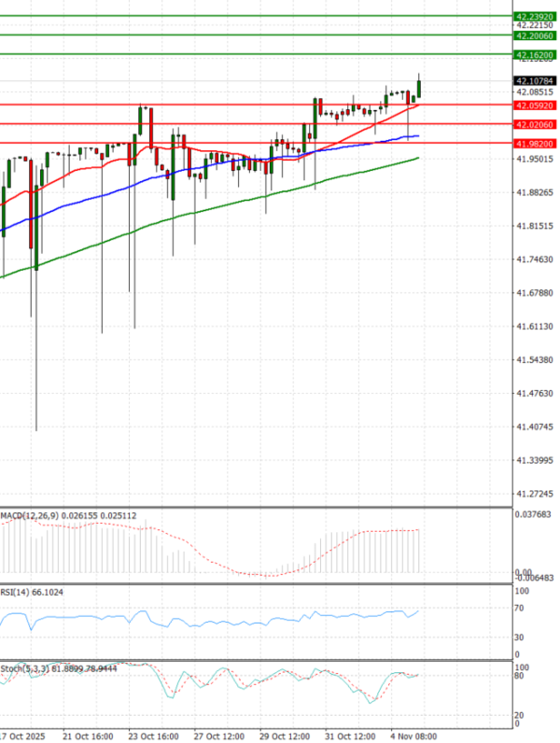Select the black current price label 42.10784
The width and height of the screenshot is (560, 743).
pos(536,81)
